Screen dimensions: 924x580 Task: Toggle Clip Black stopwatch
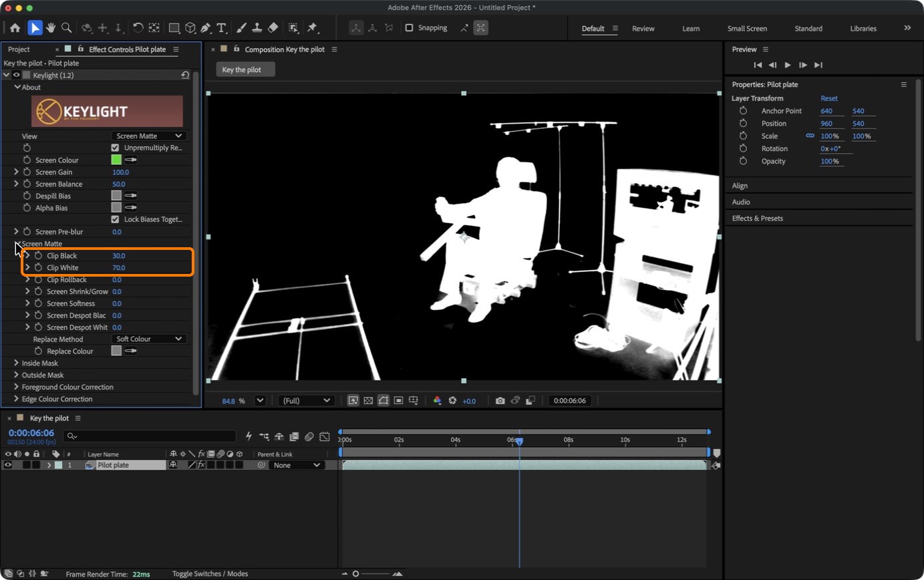coord(38,256)
